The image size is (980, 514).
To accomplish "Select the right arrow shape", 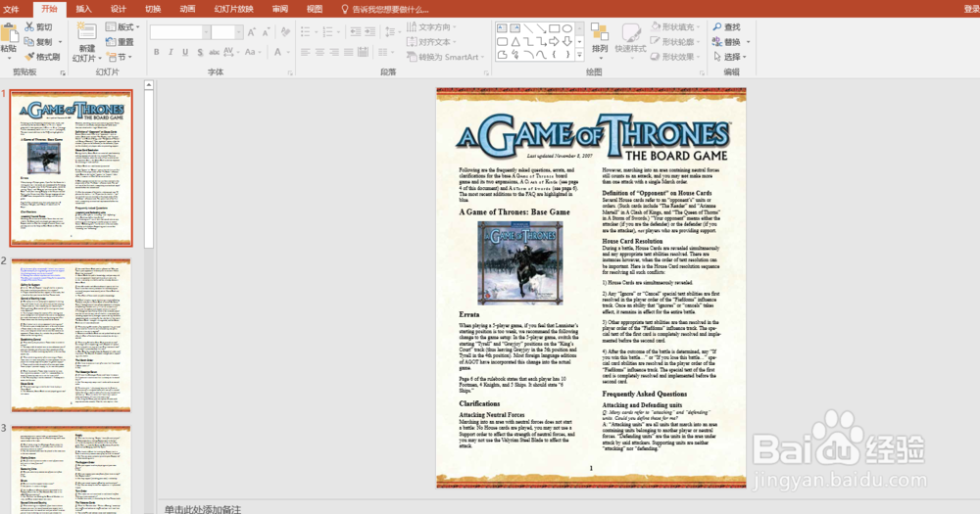I will click(x=554, y=42).
